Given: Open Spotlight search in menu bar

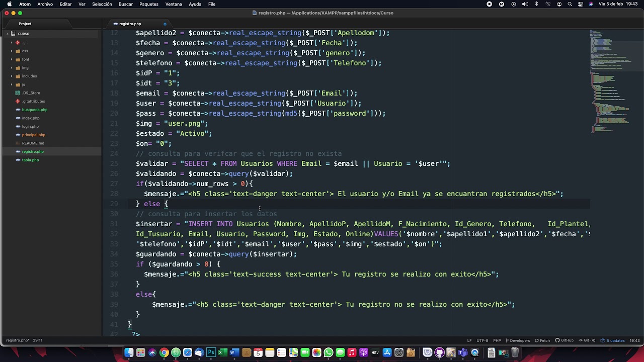Looking at the screenshot, I should tap(570, 4).
